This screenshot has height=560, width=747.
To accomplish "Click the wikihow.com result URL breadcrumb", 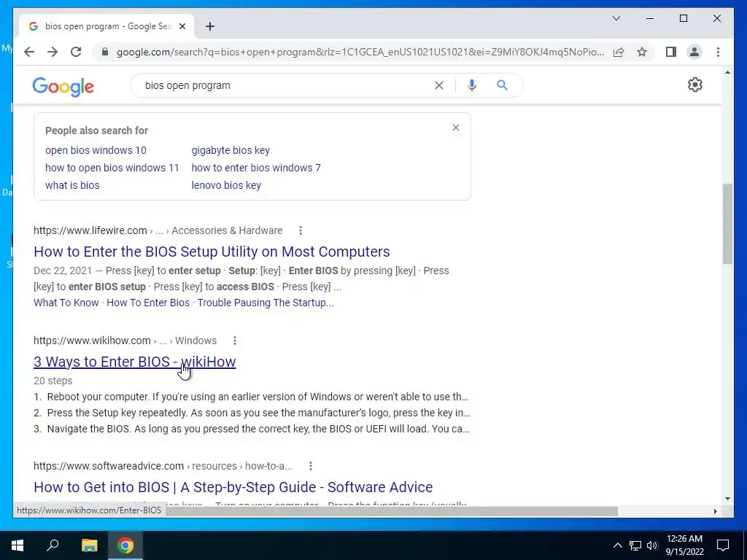I will point(125,341).
